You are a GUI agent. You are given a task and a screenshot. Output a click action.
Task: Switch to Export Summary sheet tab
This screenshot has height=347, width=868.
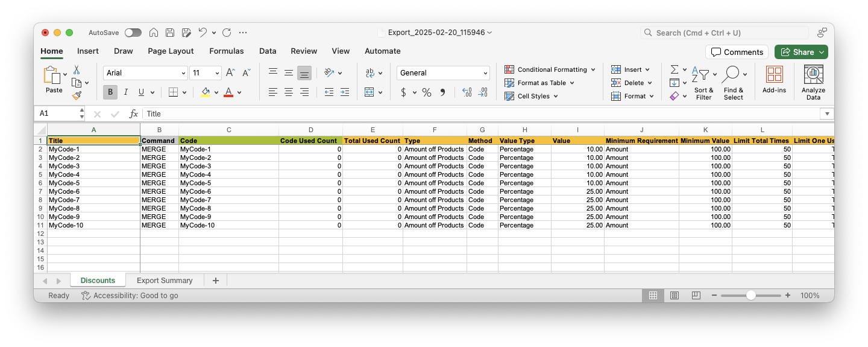tap(165, 281)
